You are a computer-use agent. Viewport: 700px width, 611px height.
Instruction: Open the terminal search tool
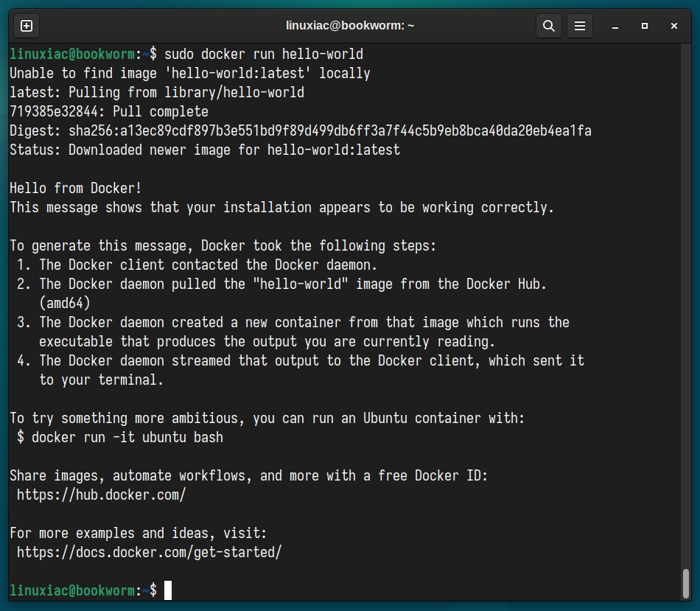point(549,26)
